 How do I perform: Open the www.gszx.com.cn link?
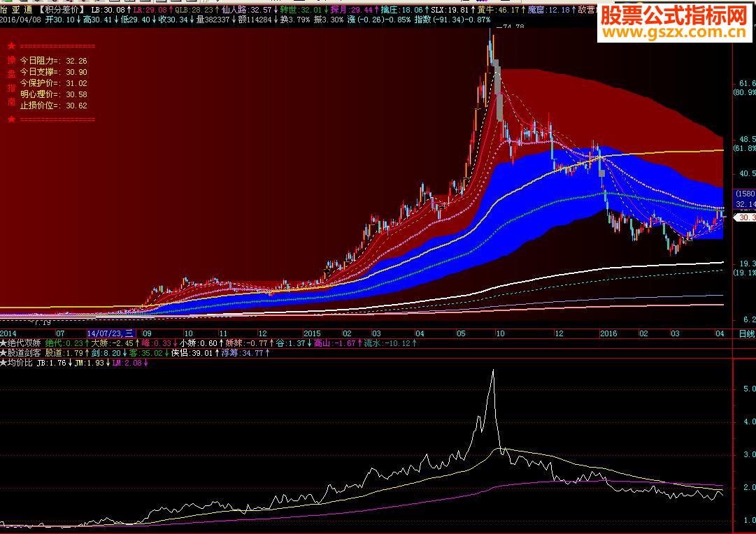pos(674,33)
